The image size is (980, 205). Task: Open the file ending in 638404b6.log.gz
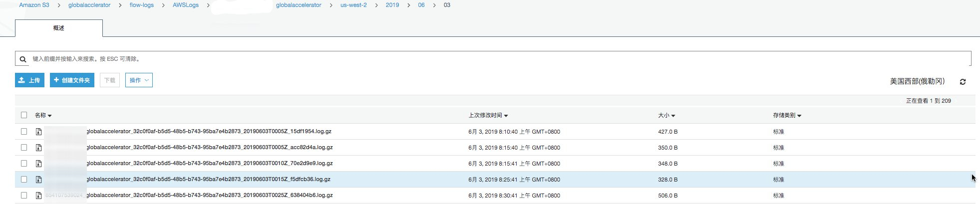tap(209, 196)
